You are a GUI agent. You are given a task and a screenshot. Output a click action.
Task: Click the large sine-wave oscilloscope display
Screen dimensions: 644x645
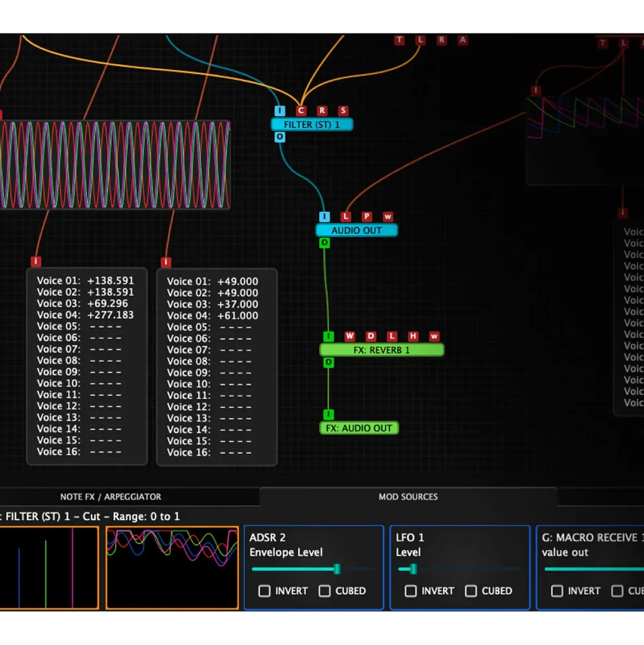[x=115, y=165]
